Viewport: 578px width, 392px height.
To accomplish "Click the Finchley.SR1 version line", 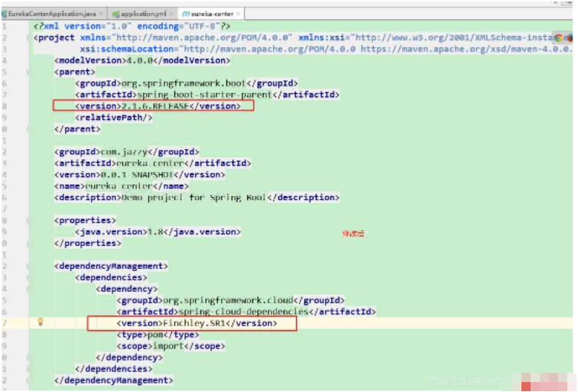I will pos(196,323).
